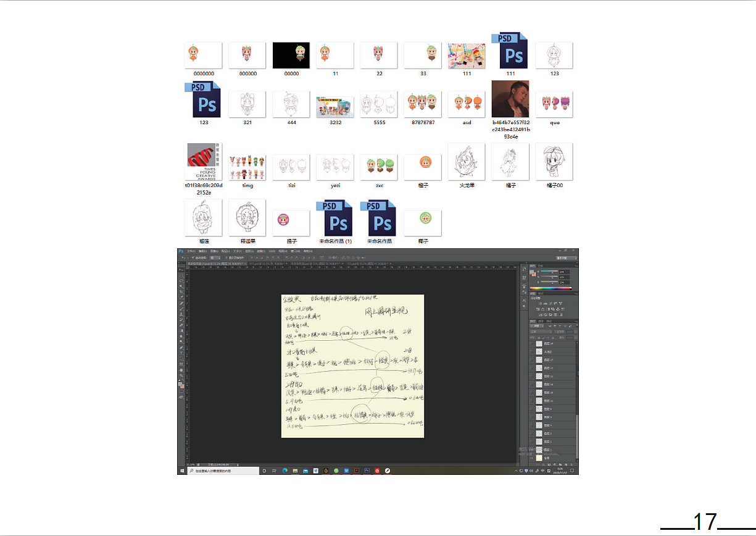Select the Healing Brush tool

tap(181, 303)
